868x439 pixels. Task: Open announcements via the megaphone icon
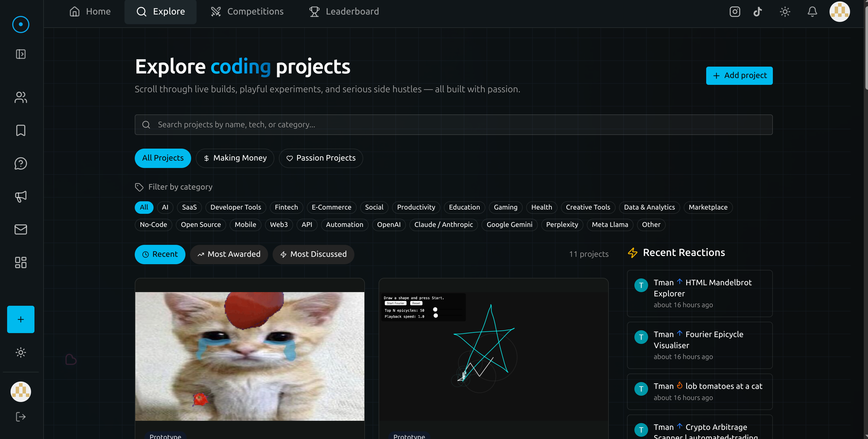pos(20,197)
